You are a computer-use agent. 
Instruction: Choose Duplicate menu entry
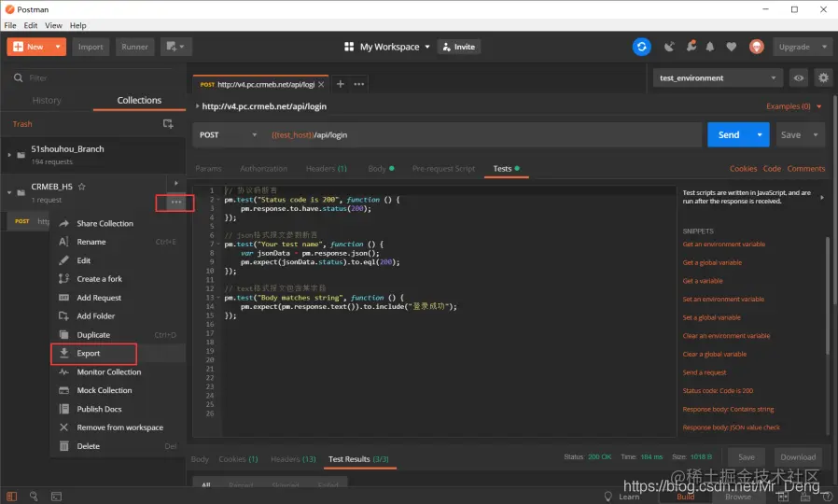118,335
